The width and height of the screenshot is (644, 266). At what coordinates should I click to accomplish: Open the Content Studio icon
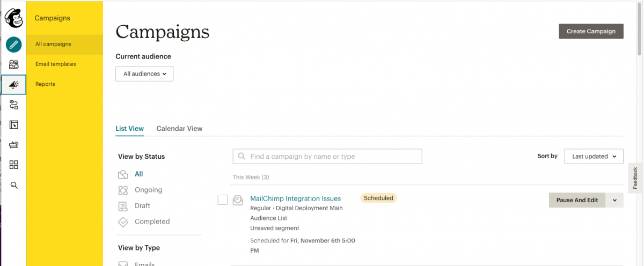14,145
